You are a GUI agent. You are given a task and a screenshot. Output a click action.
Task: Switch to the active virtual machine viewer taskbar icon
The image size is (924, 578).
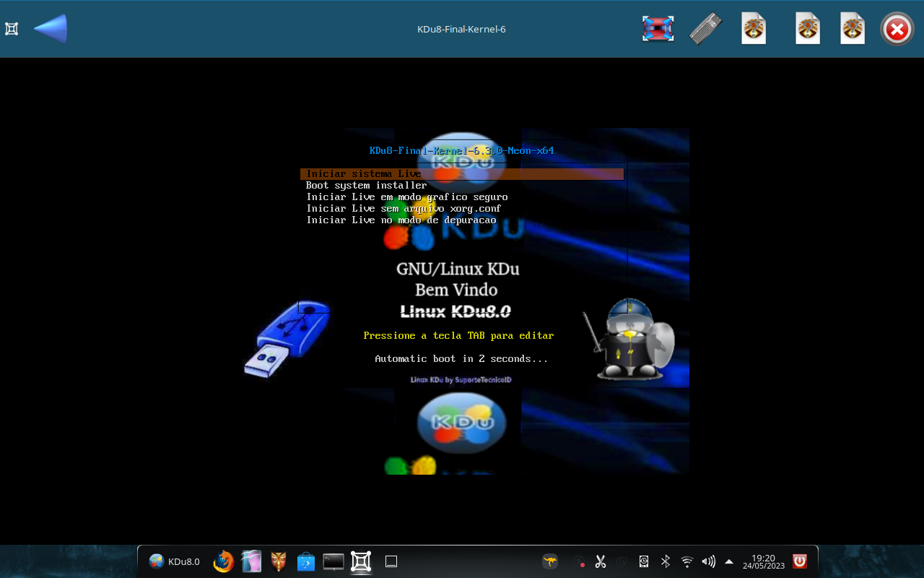(x=361, y=561)
